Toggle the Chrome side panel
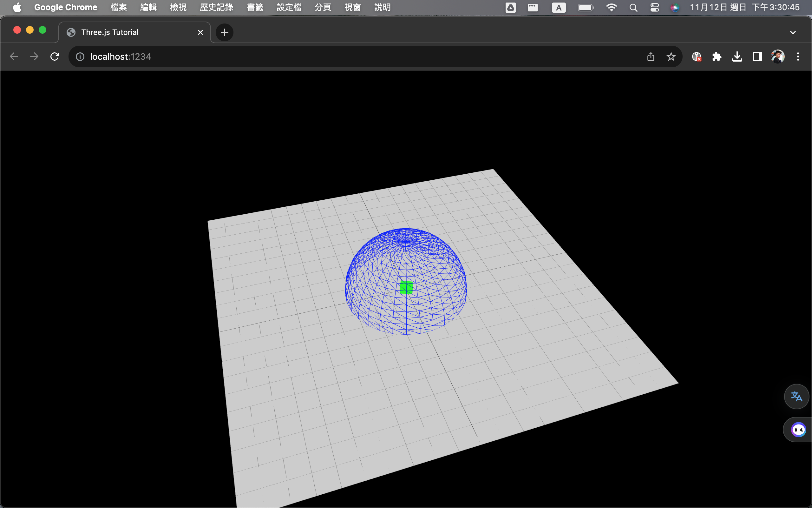This screenshot has height=508, width=812. (757, 57)
